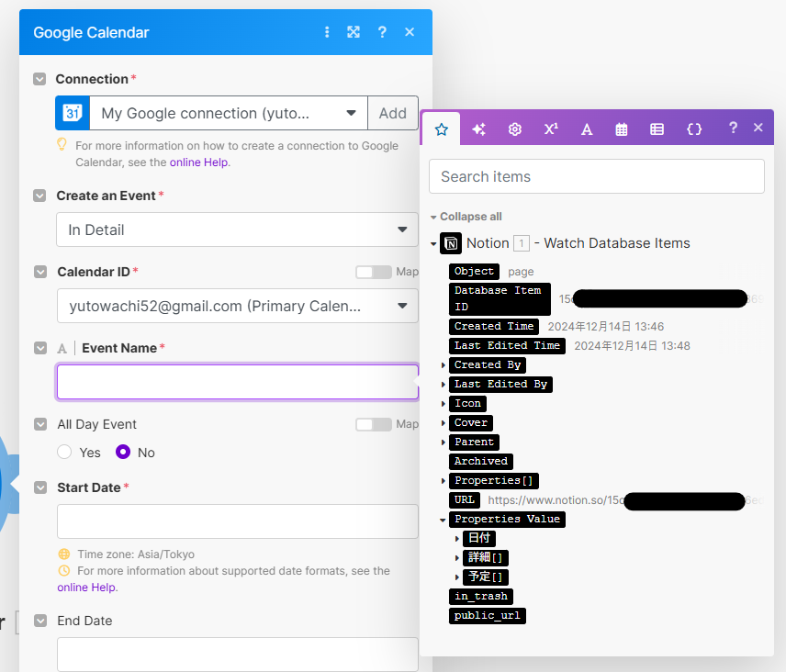Enable Map toggle for Calendar ID
Viewport: 786px width, 672px height.
pyautogui.click(x=374, y=272)
